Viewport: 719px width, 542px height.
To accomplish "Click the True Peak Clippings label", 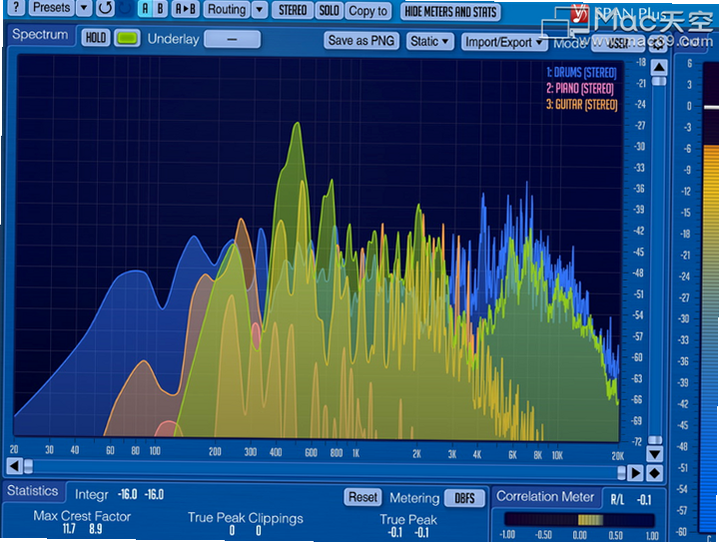I will coord(245,518).
